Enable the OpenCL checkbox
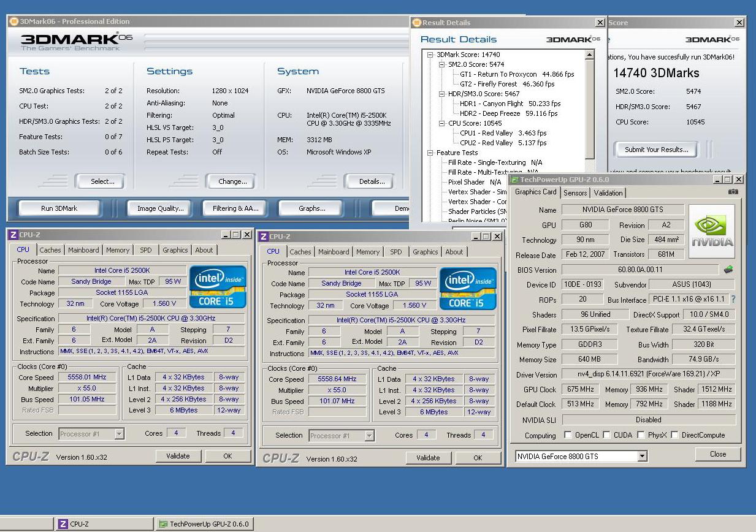This screenshot has height=532, width=756. click(568, 435)
